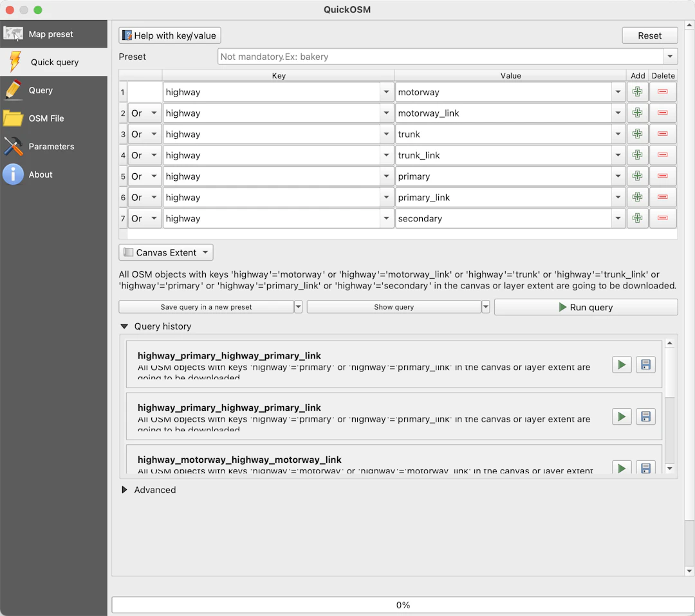
Task: Click main panel scroll down arrow
Action: point(689,571)
